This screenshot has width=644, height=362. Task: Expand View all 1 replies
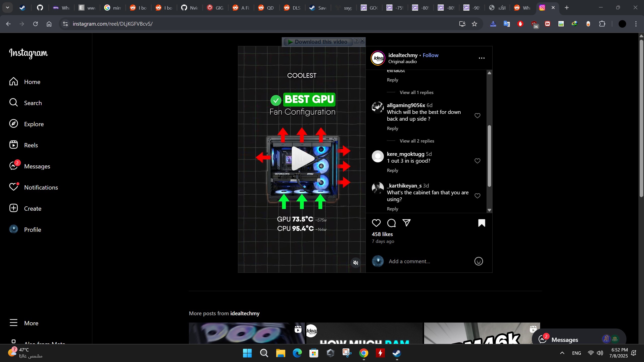pos(416,92)
